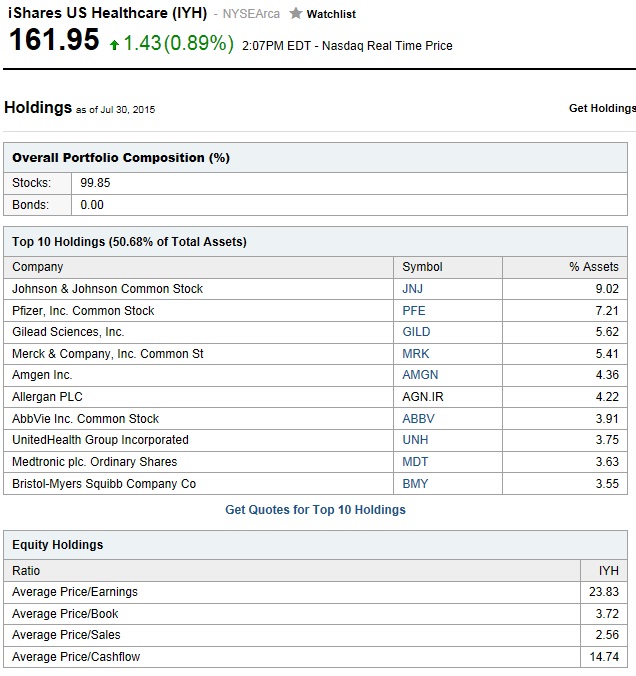Click the 3.75 assets value
The width and height of the screenshot is (636, 676).
click(x=607, y=440)
